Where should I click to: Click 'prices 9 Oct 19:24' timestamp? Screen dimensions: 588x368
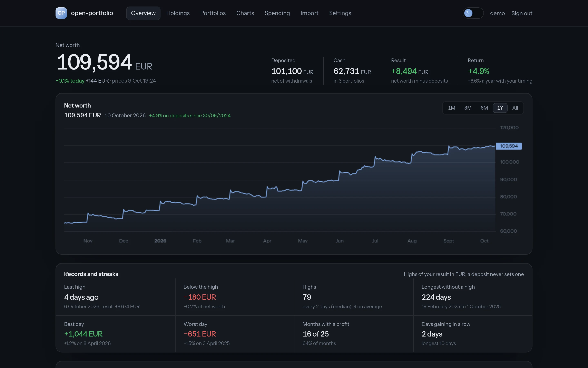(134, 81)
